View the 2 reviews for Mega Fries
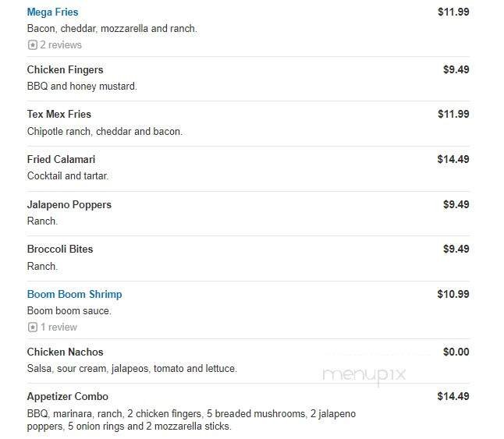This screenshot has width=504, height=439. click(x=60, y=45)
